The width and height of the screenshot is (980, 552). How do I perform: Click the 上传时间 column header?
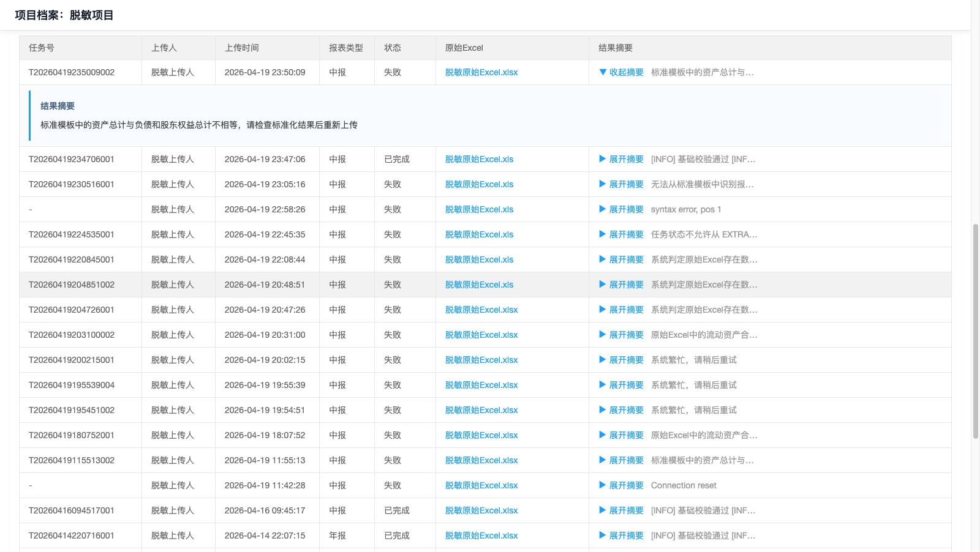point(242,48)
